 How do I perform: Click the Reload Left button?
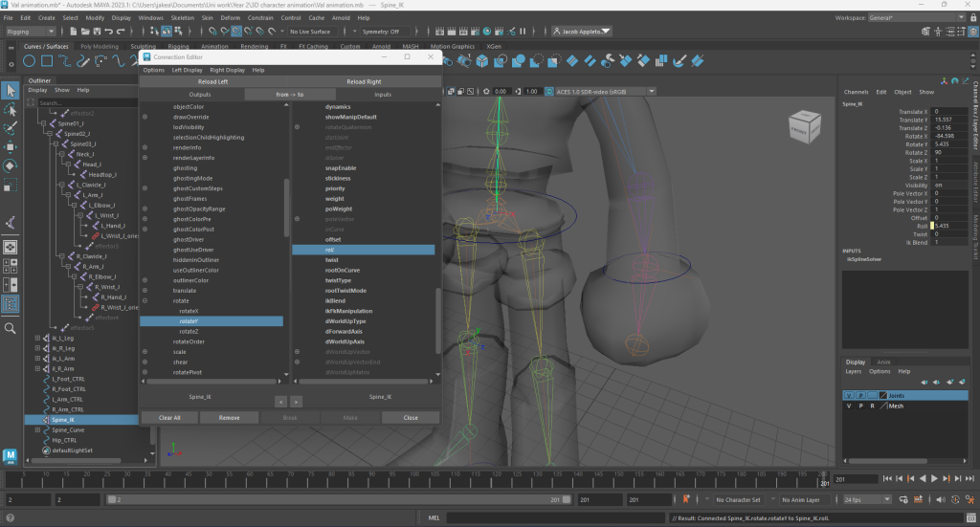[x=213, y=82]
